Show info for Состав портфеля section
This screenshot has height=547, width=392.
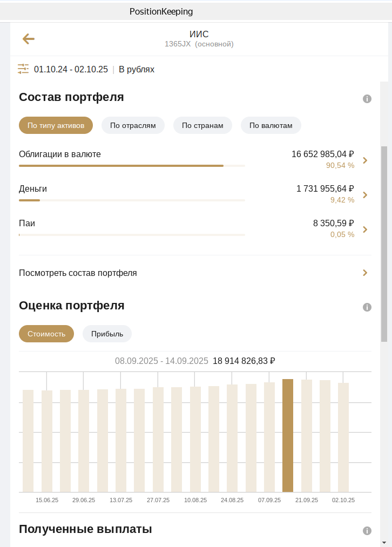pyautogui.click(x=367, y=99)
